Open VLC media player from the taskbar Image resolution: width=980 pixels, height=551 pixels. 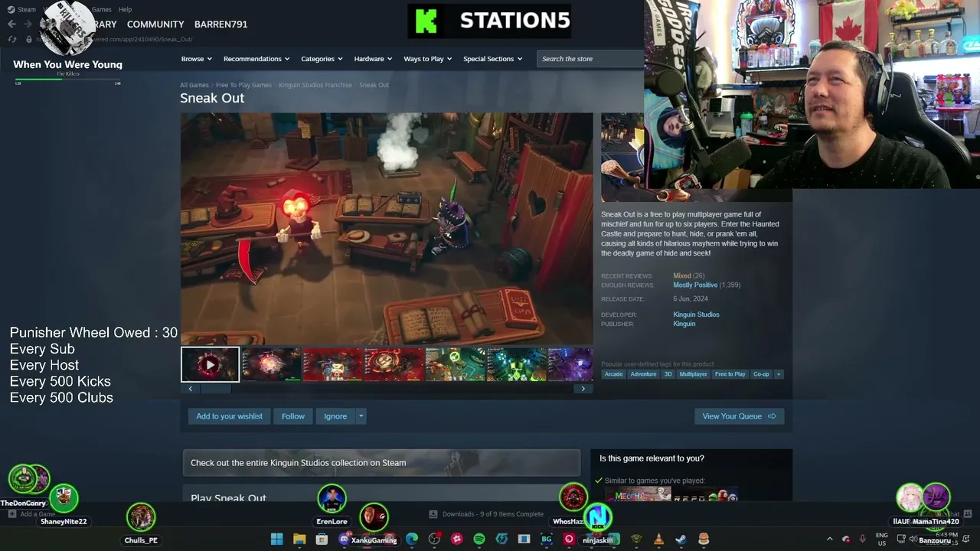tap(658, 540)
